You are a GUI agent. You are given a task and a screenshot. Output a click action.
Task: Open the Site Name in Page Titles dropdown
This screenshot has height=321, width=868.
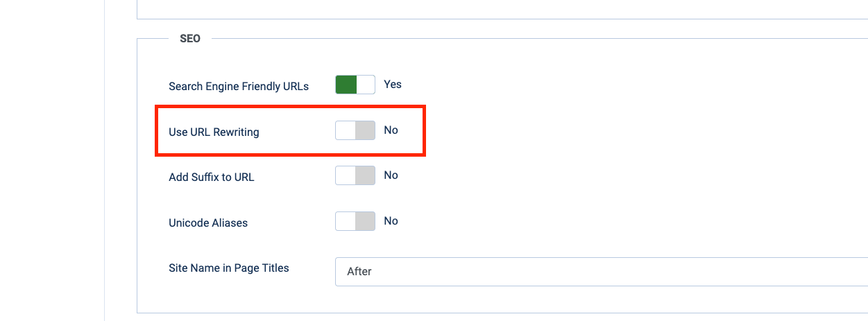tap(601, 272)
